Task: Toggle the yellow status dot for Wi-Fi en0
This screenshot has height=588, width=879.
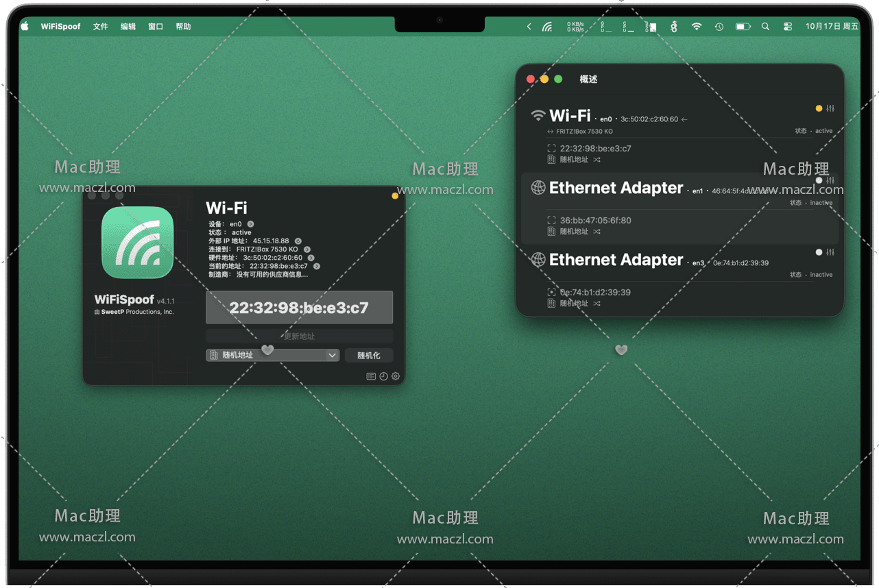Action: click(819, 108)
